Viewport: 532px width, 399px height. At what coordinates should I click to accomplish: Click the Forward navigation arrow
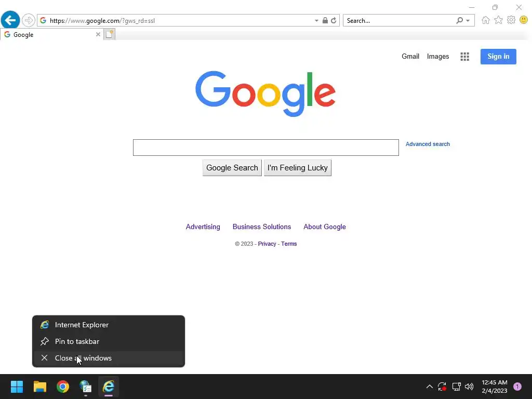coord(29,20)
